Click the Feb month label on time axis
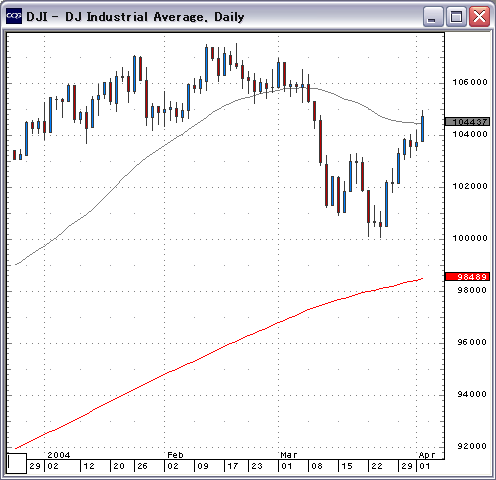This screenshot has height=480, width=496. point(175,455)
